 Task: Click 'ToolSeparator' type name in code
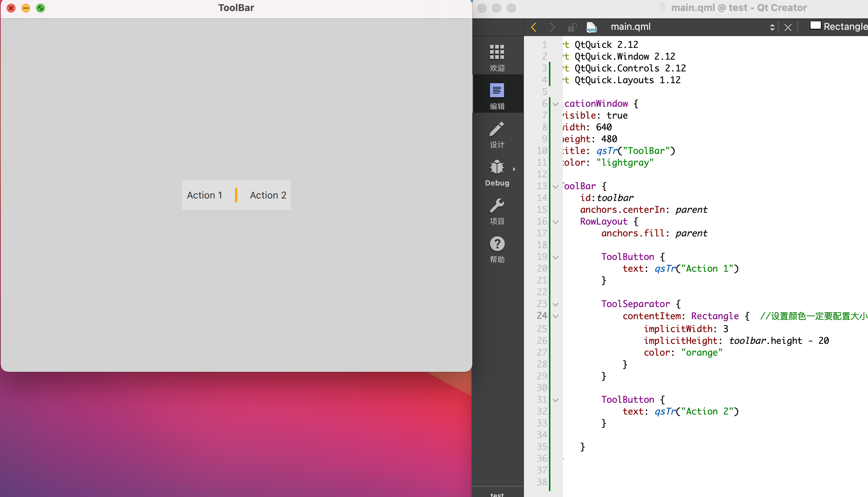[636, 304]
